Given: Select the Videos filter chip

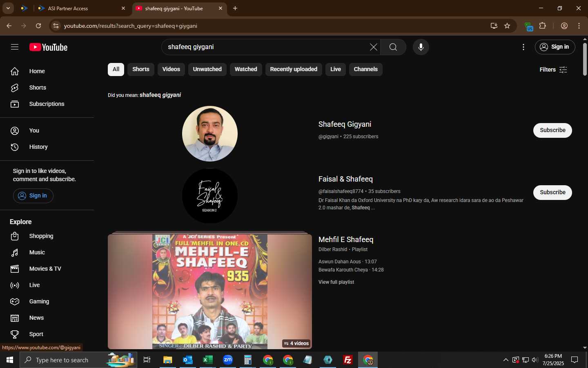Looking at the screenshot, I should [171, 70].
